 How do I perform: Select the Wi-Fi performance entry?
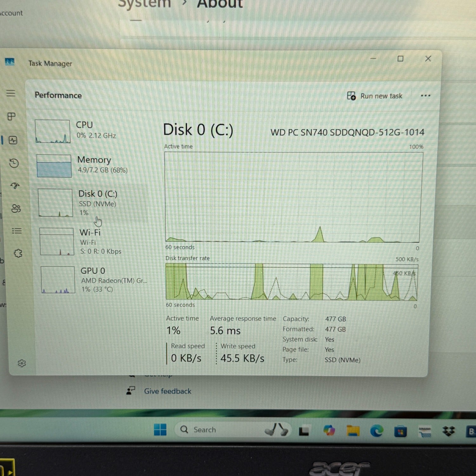click(90, 241)
